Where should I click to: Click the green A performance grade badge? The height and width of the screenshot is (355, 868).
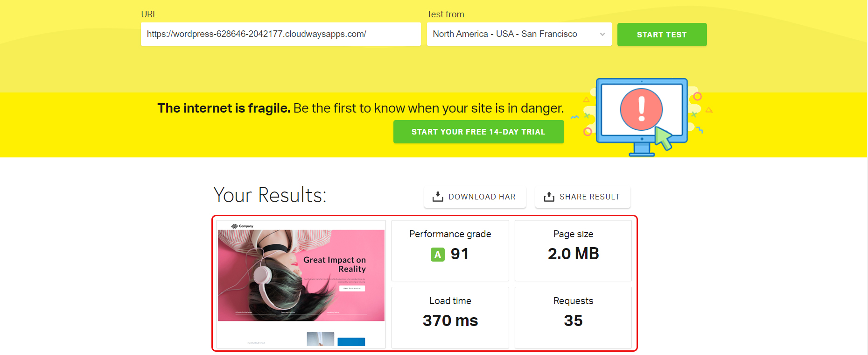tap(437, 254)
